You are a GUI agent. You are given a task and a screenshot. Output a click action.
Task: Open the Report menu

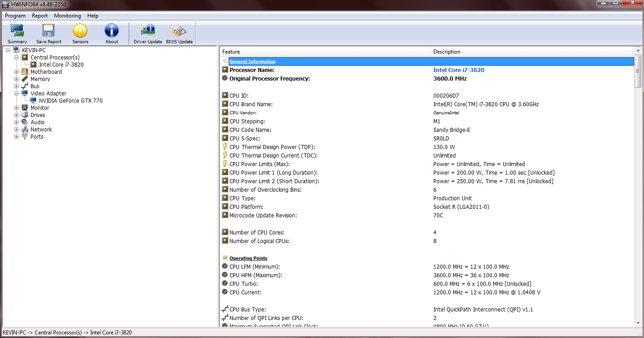(x=40, y=16)
